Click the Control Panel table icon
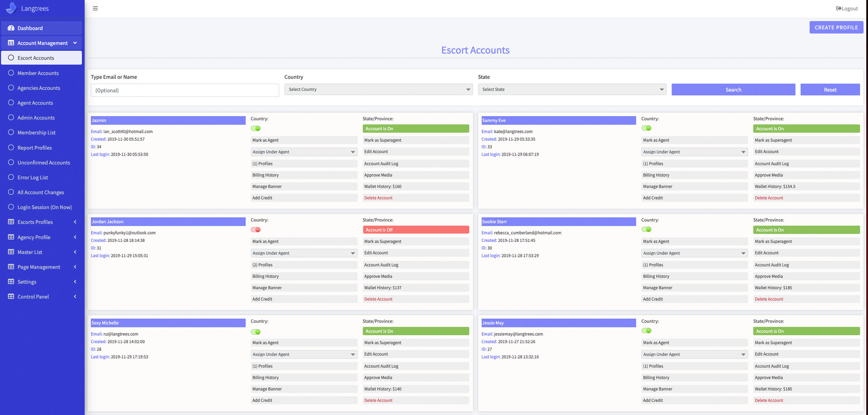Image resolution: width=868 pixels, height=415 pixels. [11, 297]
